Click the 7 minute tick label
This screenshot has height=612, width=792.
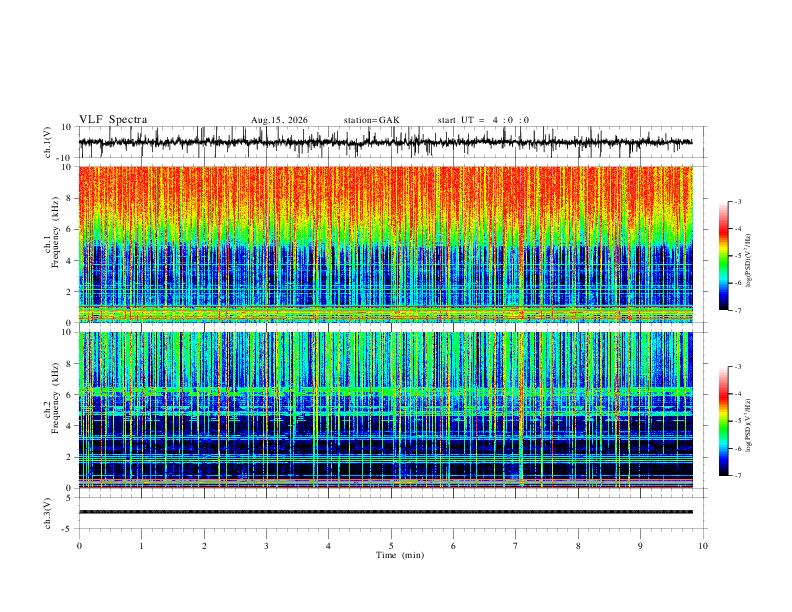coord(516,546)
